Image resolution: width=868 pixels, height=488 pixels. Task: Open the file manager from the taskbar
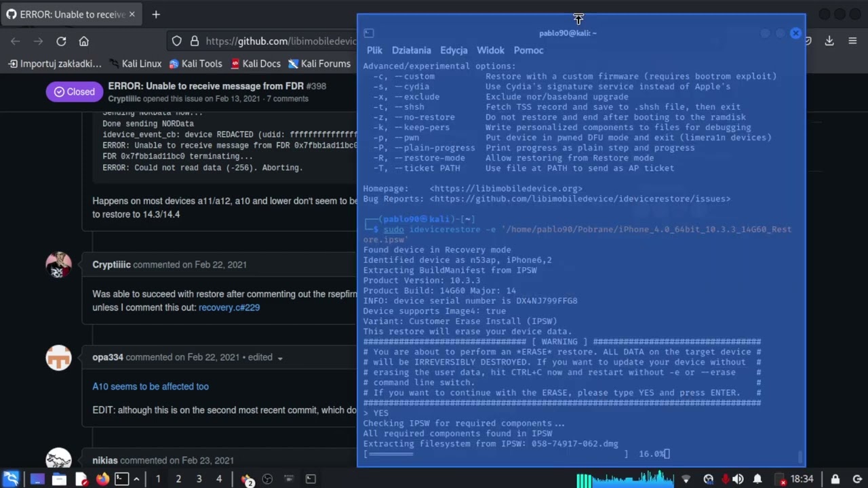(x=59, y=479)
